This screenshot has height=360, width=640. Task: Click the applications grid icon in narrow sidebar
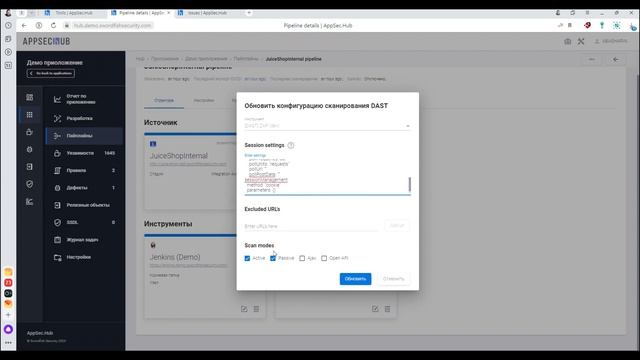click(29, 115)
